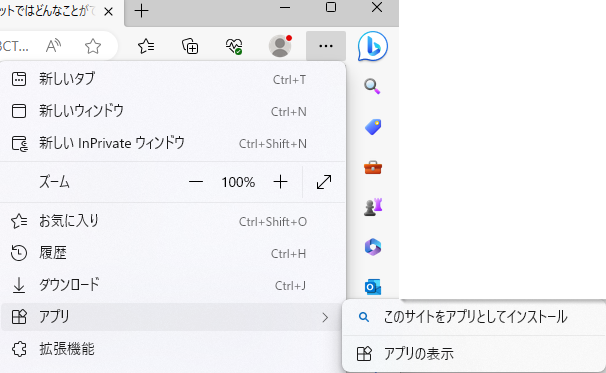Choose アプリの表示 submenu item

(x=475, y=354)
